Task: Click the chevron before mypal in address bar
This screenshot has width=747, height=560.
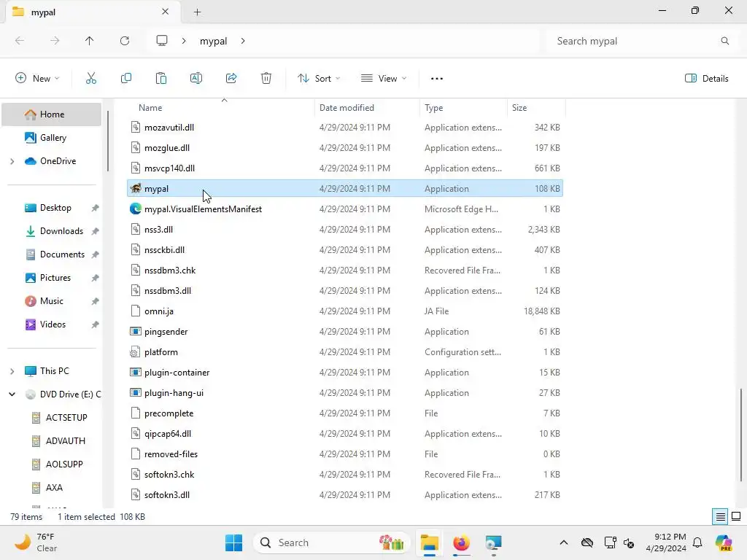Action: [184, 41]
